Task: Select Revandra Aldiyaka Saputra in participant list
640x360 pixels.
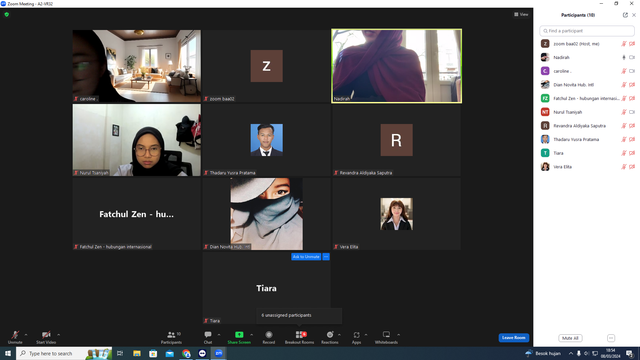Action: click(587, 126)
